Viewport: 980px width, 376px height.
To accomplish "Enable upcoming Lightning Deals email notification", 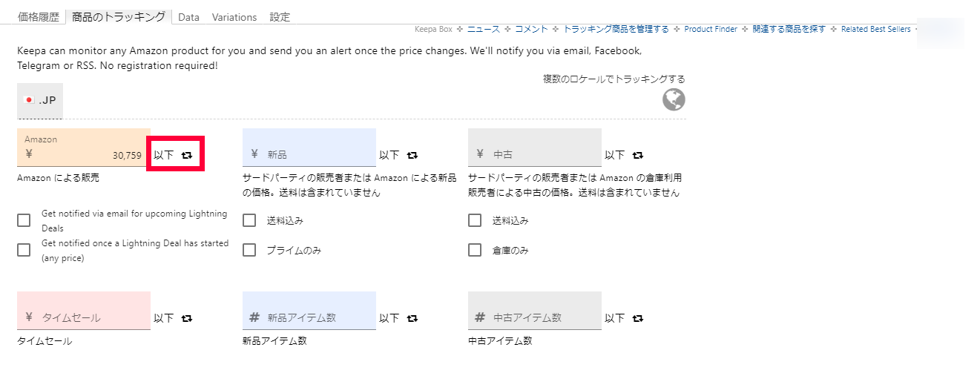I will (24, 220).
